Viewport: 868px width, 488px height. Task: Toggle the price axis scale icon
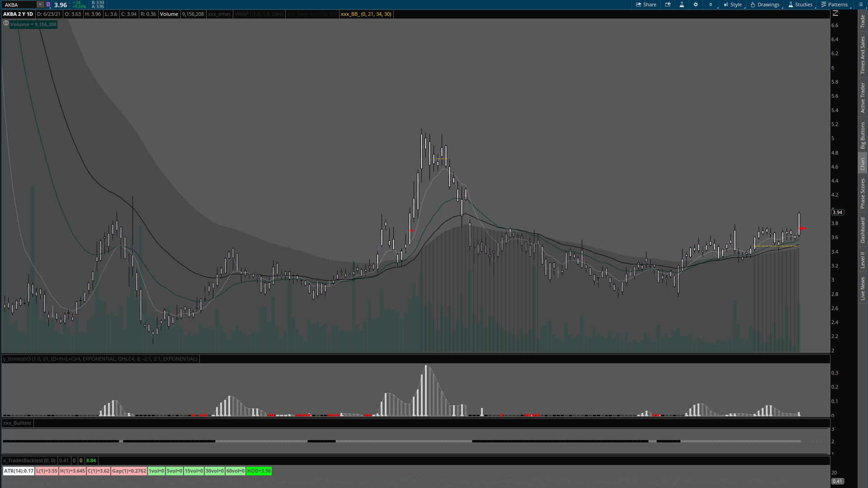point(835,14)
